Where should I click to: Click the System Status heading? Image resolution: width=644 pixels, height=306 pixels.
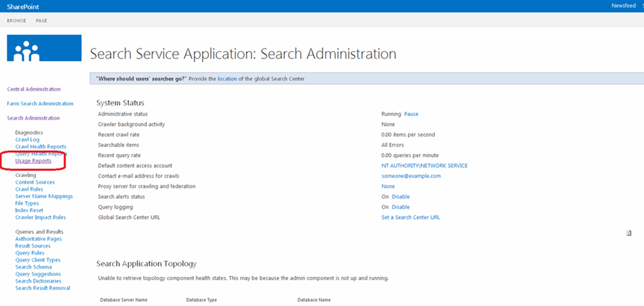pos(120,102)
